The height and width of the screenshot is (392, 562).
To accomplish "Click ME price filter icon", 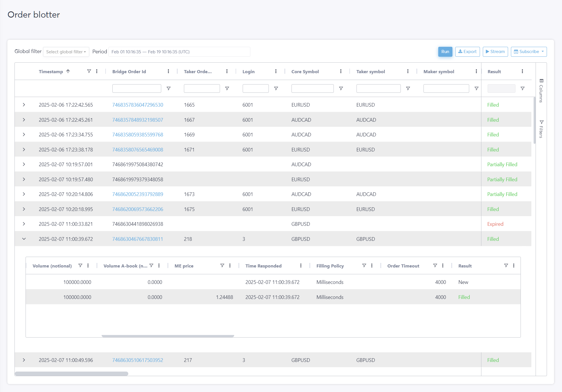I will click(222, 265).
